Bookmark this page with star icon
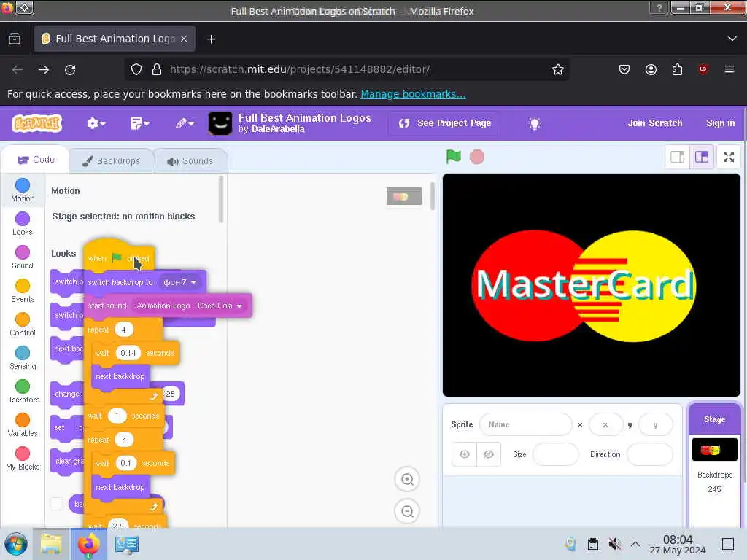This screenshot has width=747, height=560. [x=557, y=69]
